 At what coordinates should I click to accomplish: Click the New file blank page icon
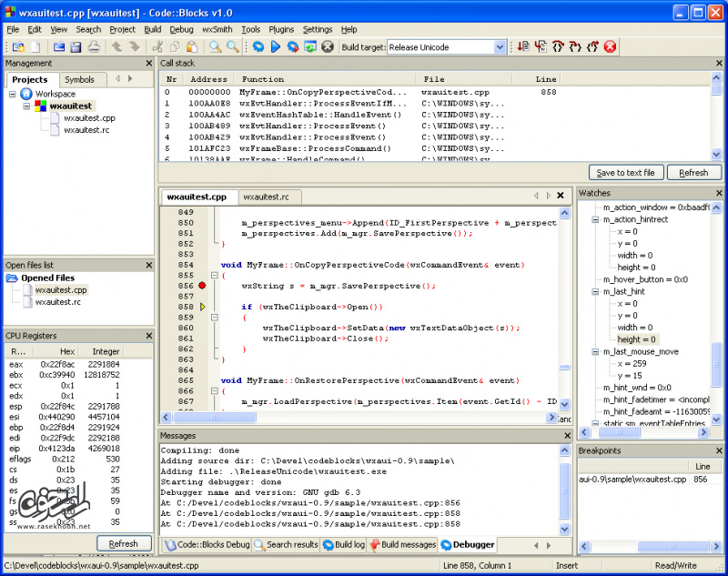(36, 47)
